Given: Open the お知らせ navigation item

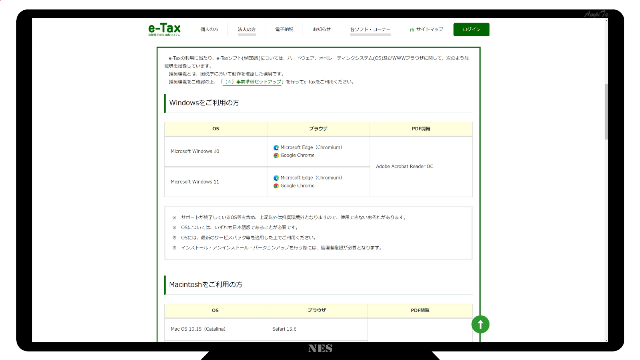Looking at the screenshot, I should [322, 29].
